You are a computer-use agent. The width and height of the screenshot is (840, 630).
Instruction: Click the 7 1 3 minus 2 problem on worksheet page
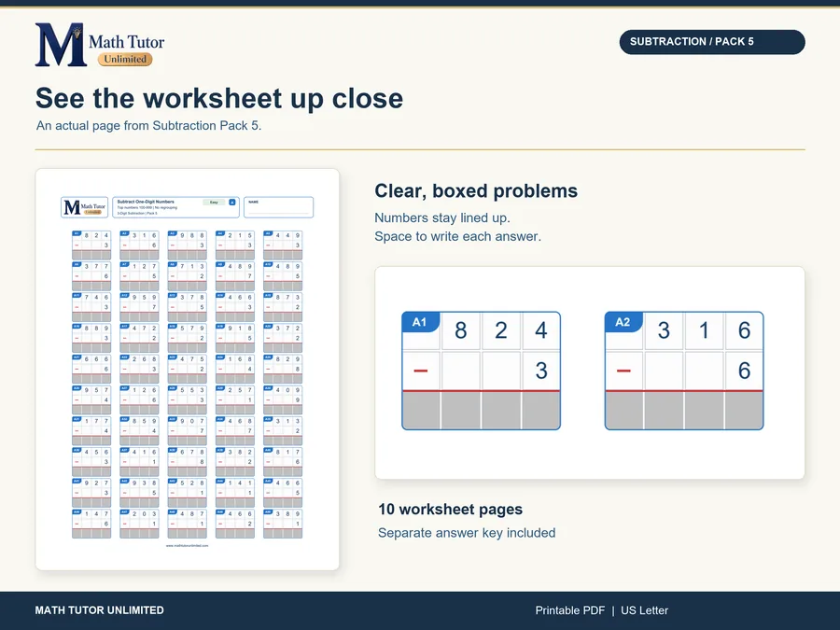coord(187,276)
